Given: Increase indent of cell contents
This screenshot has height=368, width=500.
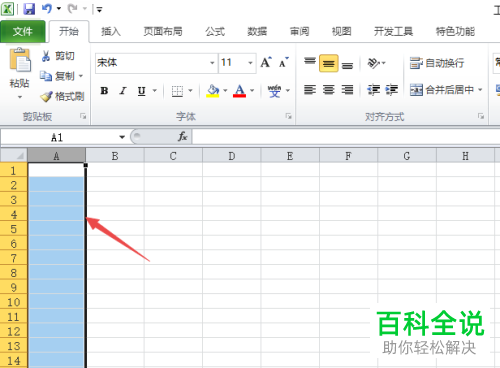Looking at the screenshot, I should (x=392, y=90).
